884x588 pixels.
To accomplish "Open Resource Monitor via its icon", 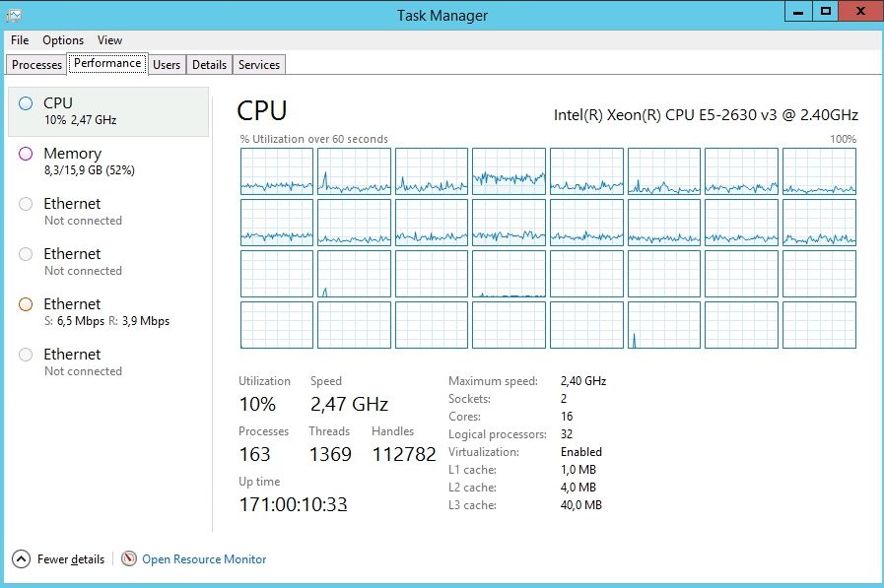I will click(x=129, y=558).
